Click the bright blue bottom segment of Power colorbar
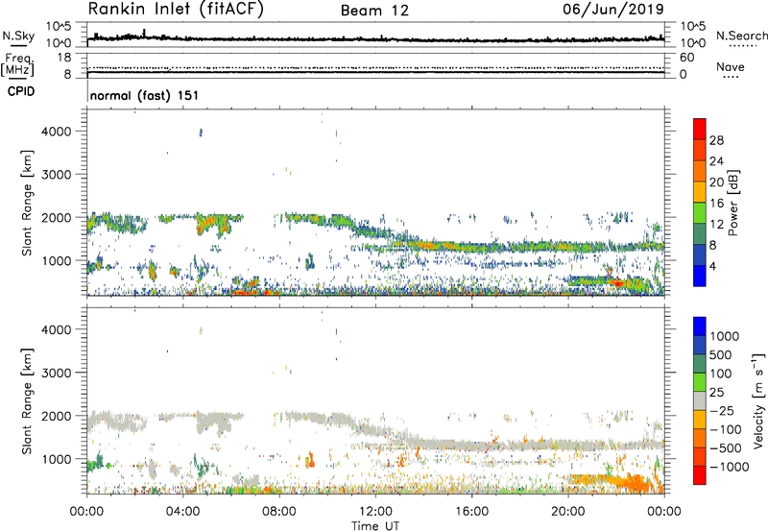The width and height of the screenshot is (768, 532). [x=700, y=276]
